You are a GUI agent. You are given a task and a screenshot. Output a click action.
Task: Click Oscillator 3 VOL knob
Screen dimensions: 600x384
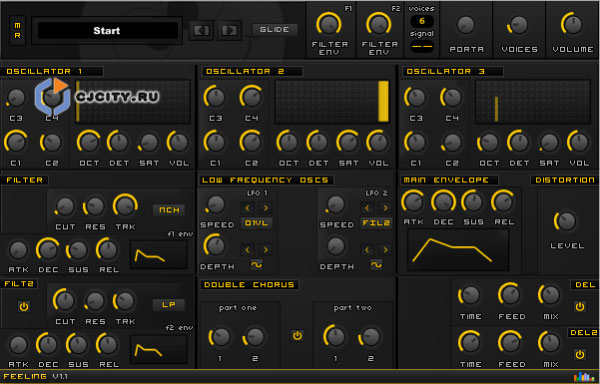click(578, 142)
